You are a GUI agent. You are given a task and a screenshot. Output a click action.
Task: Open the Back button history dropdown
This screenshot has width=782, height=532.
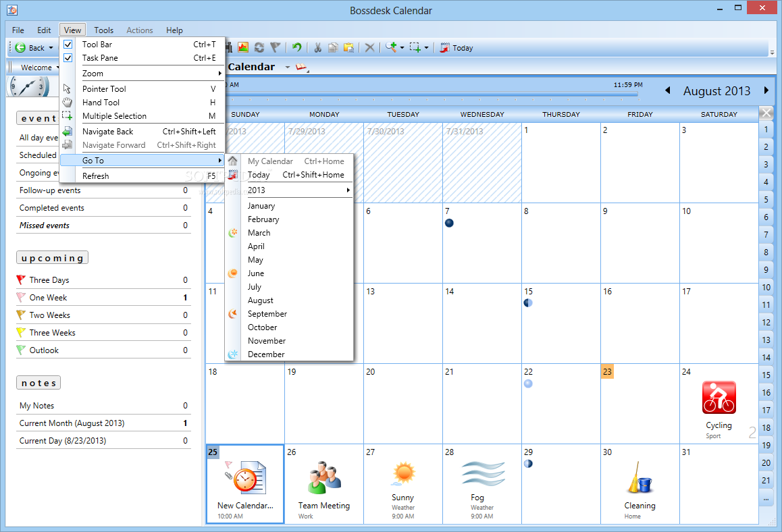click(x=51, y=48)
